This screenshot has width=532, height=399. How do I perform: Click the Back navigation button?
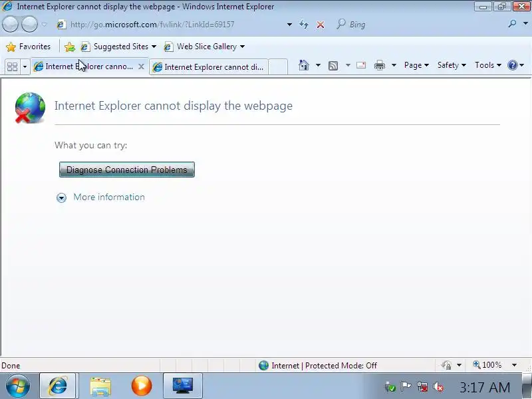click(x=10, y=25)
